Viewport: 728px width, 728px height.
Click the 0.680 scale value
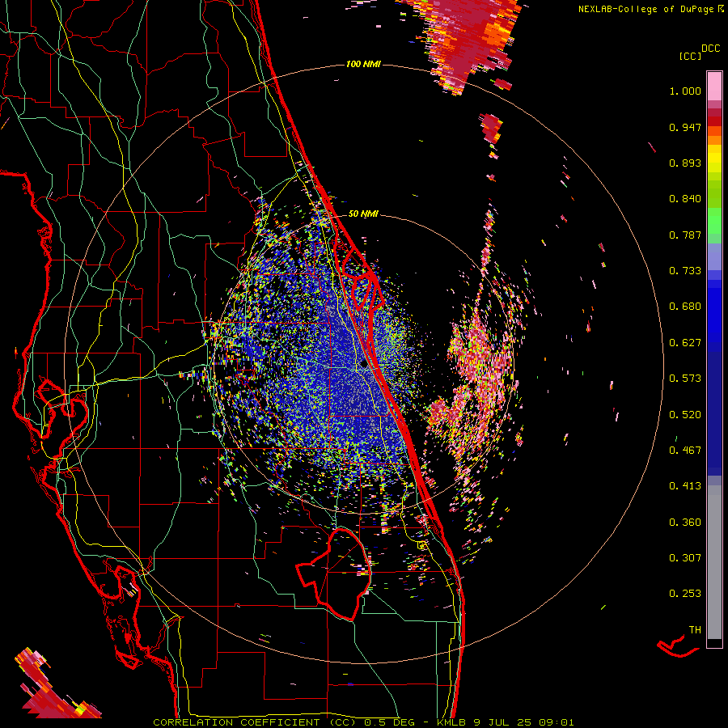685,307
